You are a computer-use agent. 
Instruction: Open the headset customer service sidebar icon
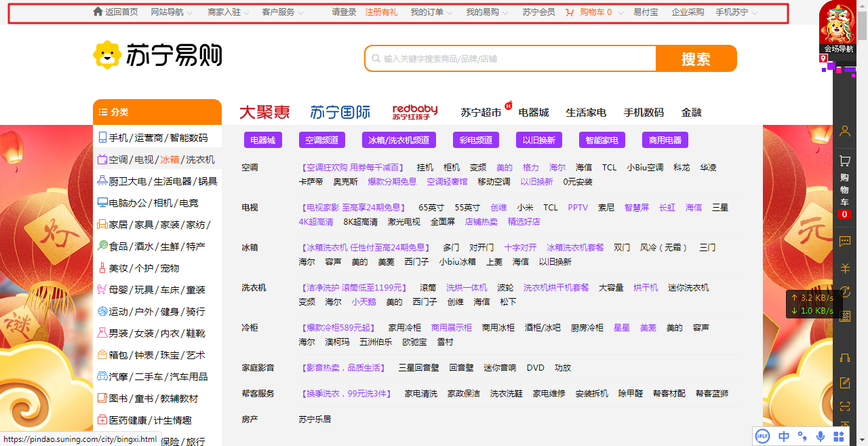[x=844, y=358]
